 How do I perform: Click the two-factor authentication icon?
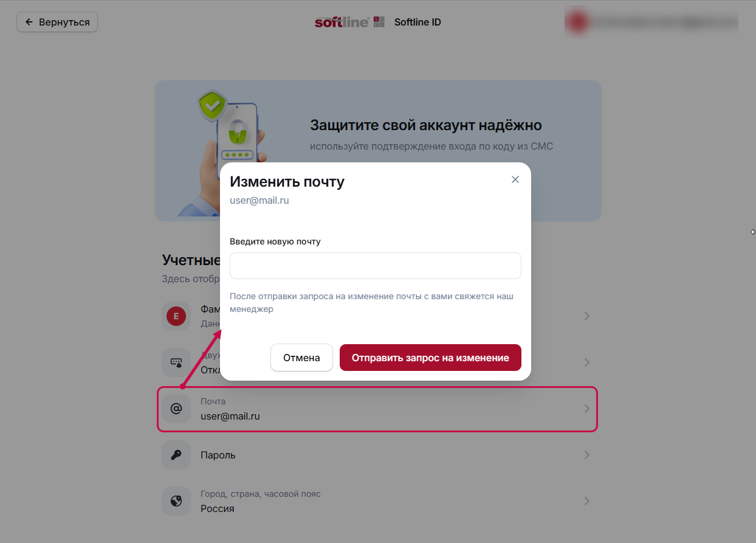[x=176, y=362]
